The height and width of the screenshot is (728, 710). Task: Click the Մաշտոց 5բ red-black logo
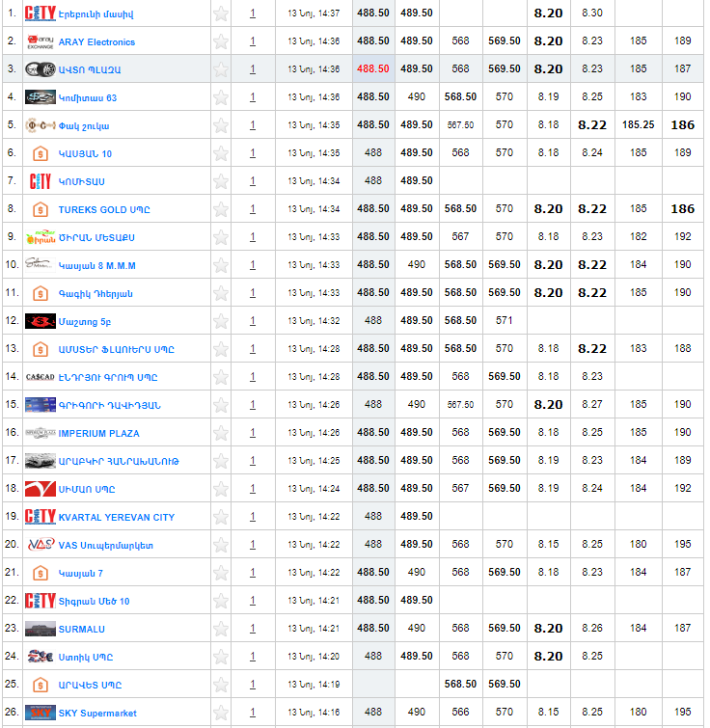40,321
